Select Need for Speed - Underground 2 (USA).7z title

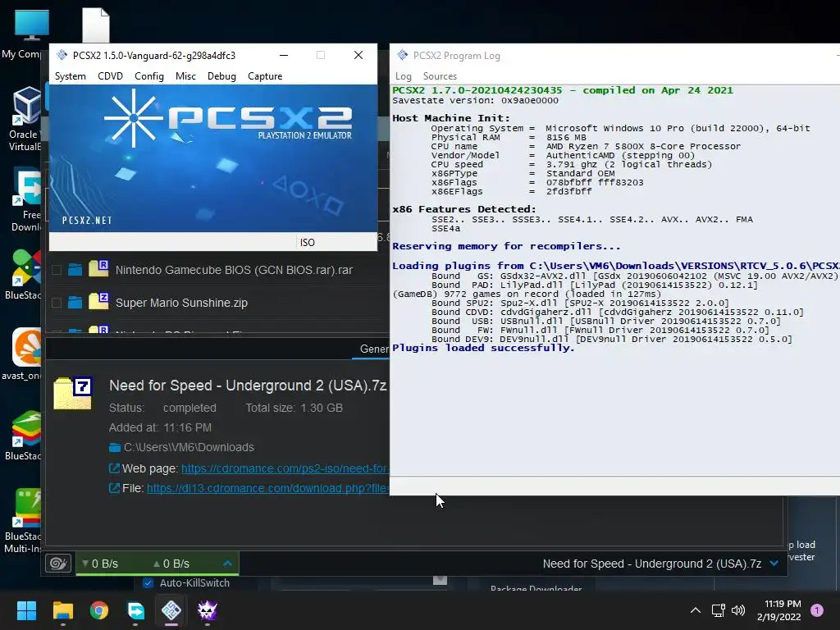pos(248,386)
